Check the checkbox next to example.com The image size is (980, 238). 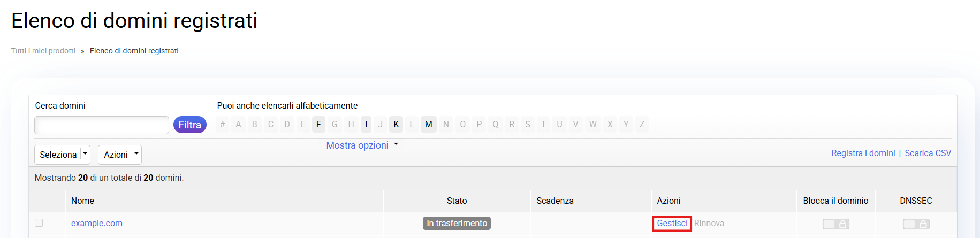pyautogui.click(x=39, y=223)
